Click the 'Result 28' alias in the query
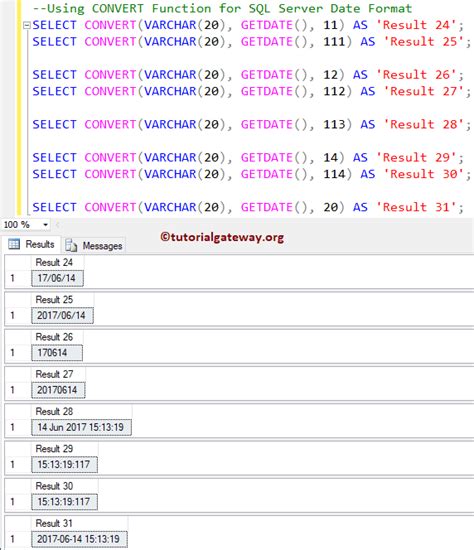This screenshot has height=550, width=474. [x=424, y=124]
